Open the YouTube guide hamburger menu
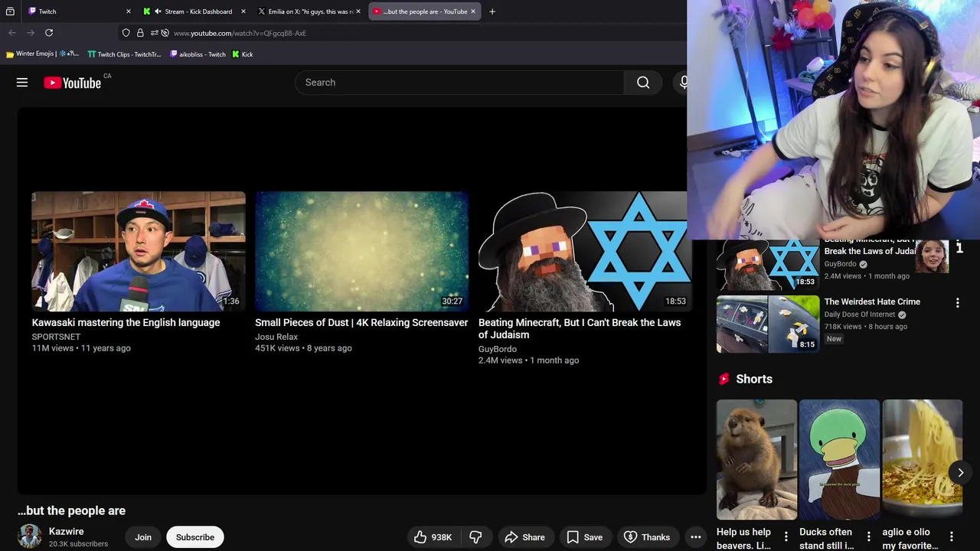980x551 pixels. click(22, 83)
